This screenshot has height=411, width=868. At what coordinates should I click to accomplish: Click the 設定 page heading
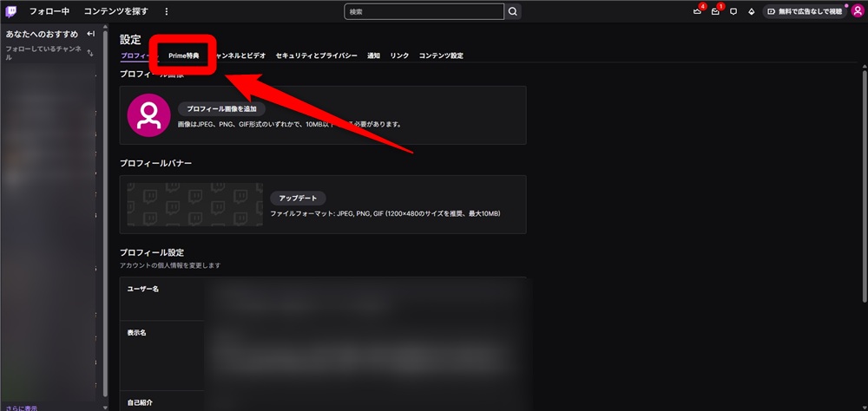coord(130,39)
